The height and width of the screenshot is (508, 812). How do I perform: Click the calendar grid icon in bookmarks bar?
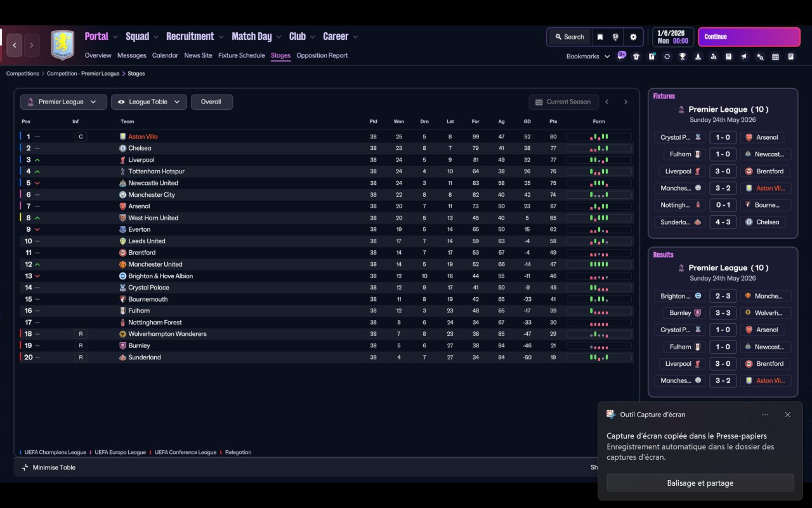775,57
